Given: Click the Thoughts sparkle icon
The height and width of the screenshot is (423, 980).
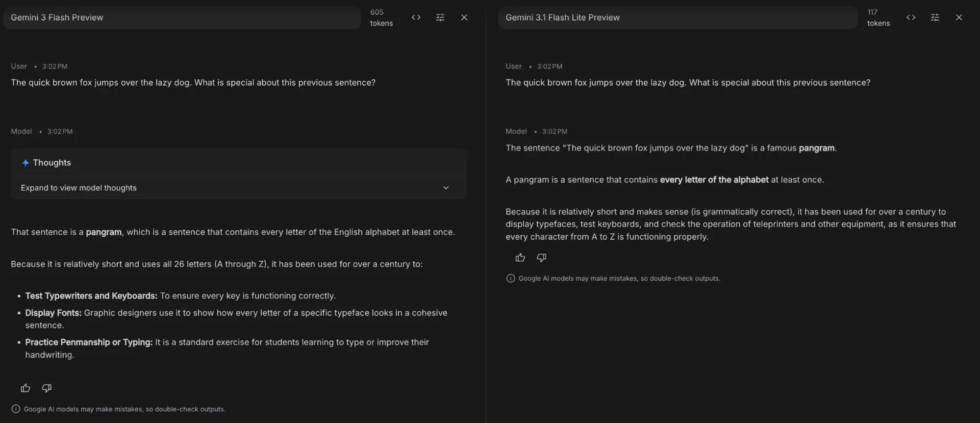Looking at the screenshot, I should tap(25, 163).
